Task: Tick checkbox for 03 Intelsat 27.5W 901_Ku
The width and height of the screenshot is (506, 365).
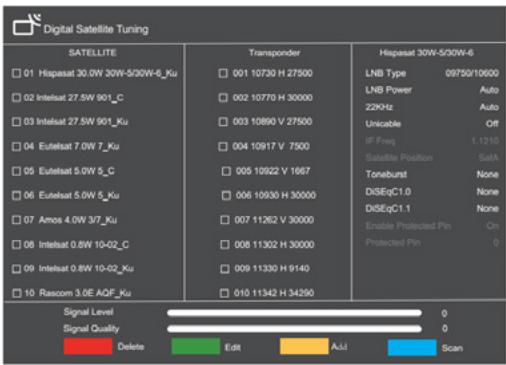Action: (x=16, y=122)
